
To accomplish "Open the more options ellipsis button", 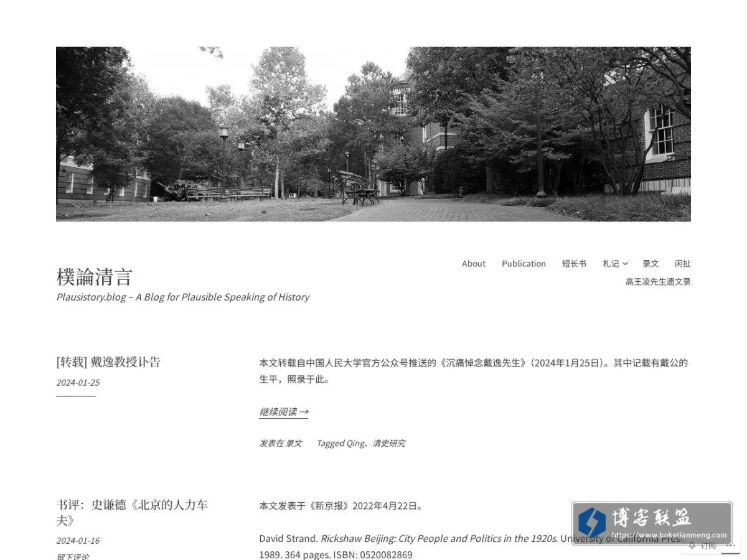I will tap(731, 545).
